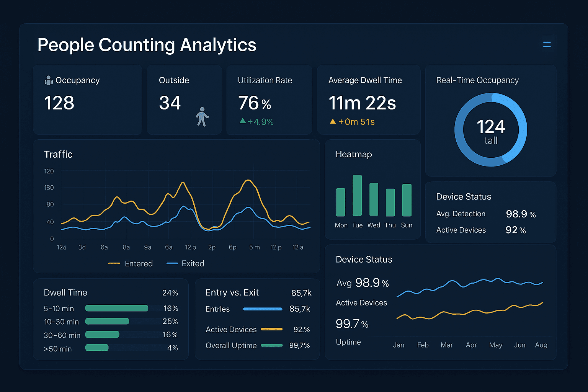Click the Wednesday bar in the Heatmap
Screen dimensions: 588x392
373,199
